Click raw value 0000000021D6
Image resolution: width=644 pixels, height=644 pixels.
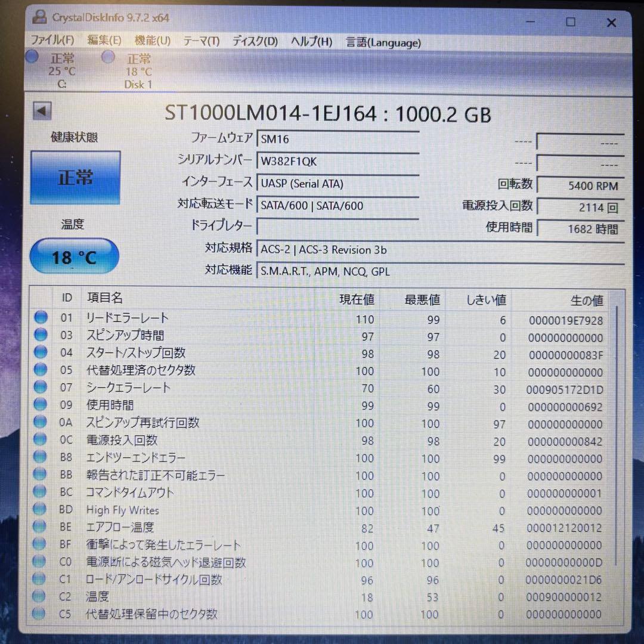563,580
